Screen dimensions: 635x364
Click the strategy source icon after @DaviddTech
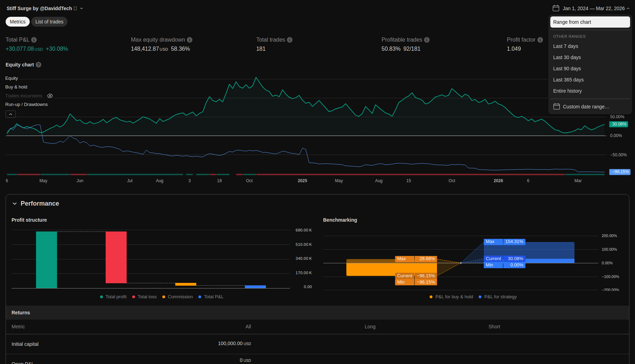click(75, 8)
